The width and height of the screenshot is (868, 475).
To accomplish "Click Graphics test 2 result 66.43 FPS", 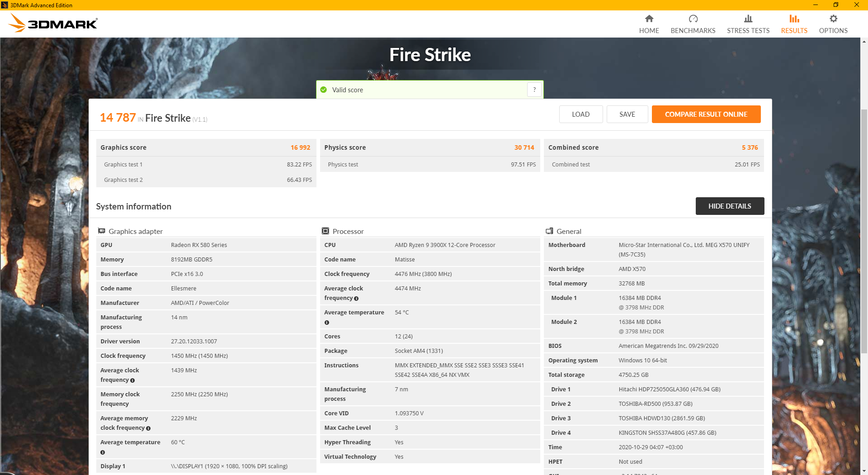I will pyautogui.click(x=299, y=180).
